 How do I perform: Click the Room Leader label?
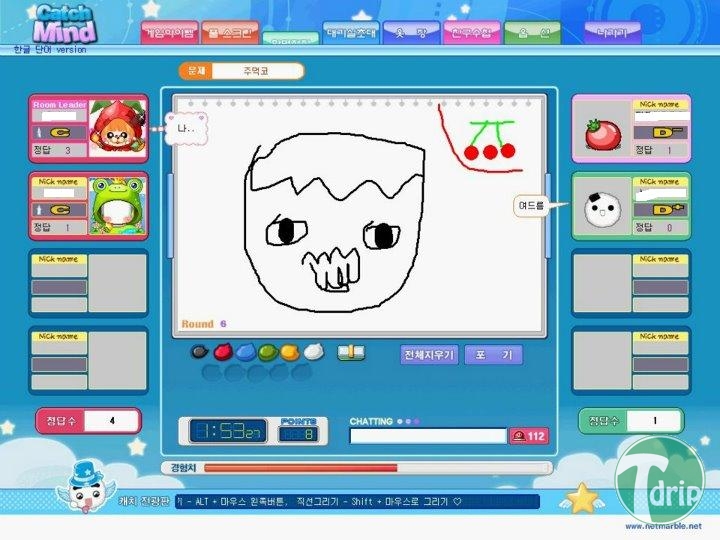pos(59,105)
